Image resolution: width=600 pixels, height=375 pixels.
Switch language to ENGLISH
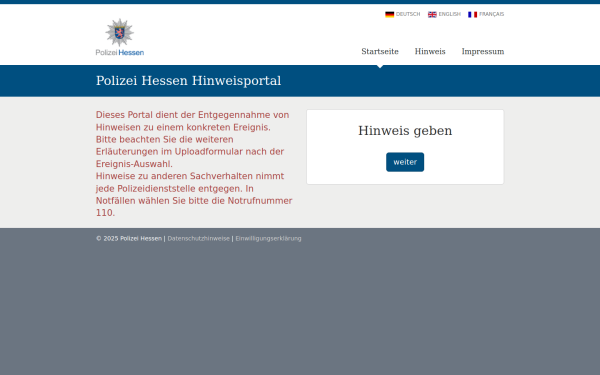point(450,14)
